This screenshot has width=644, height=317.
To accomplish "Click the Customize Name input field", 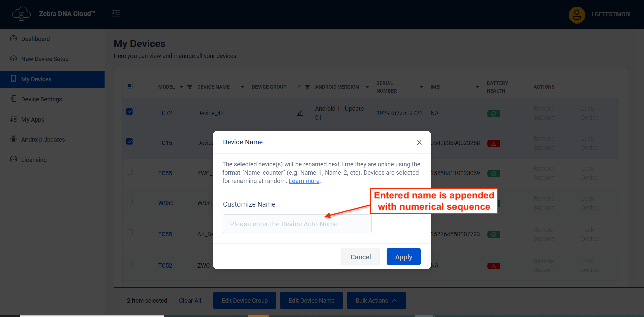I will [297, 224].
